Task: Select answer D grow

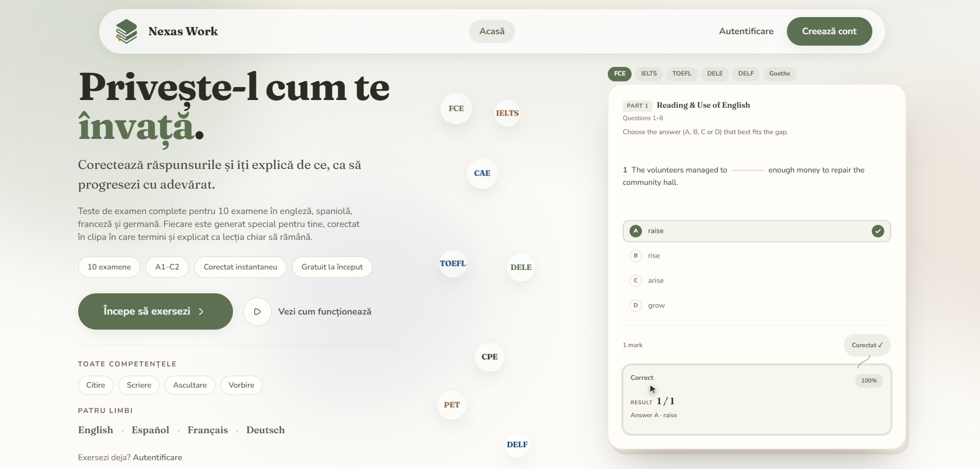Action: coord(756,305)
